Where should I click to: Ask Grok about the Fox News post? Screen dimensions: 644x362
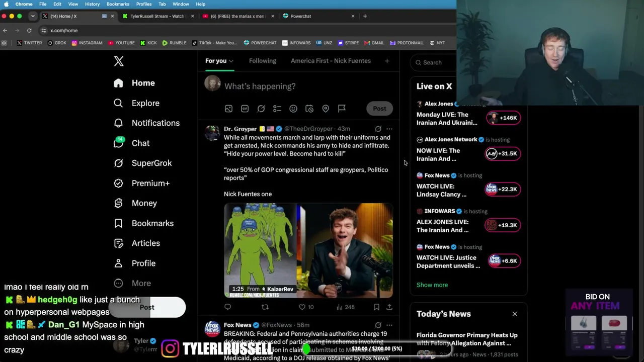[378, 325]
